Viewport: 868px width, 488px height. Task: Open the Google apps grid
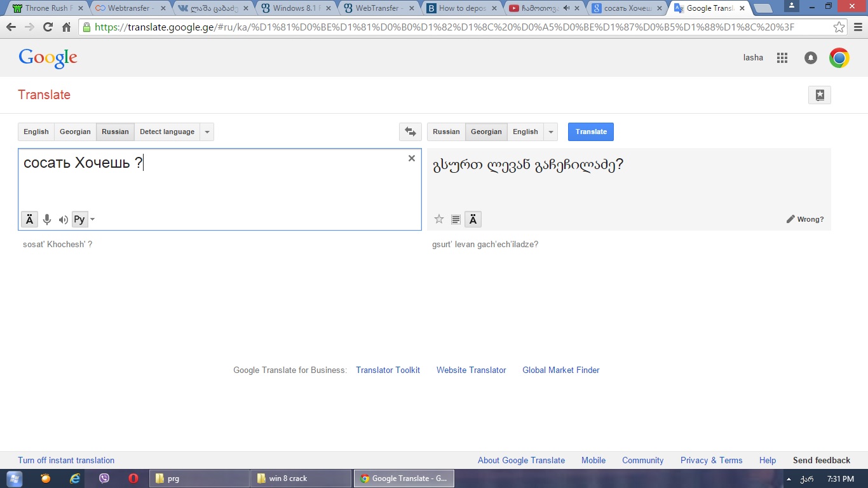tap(782, 58)
